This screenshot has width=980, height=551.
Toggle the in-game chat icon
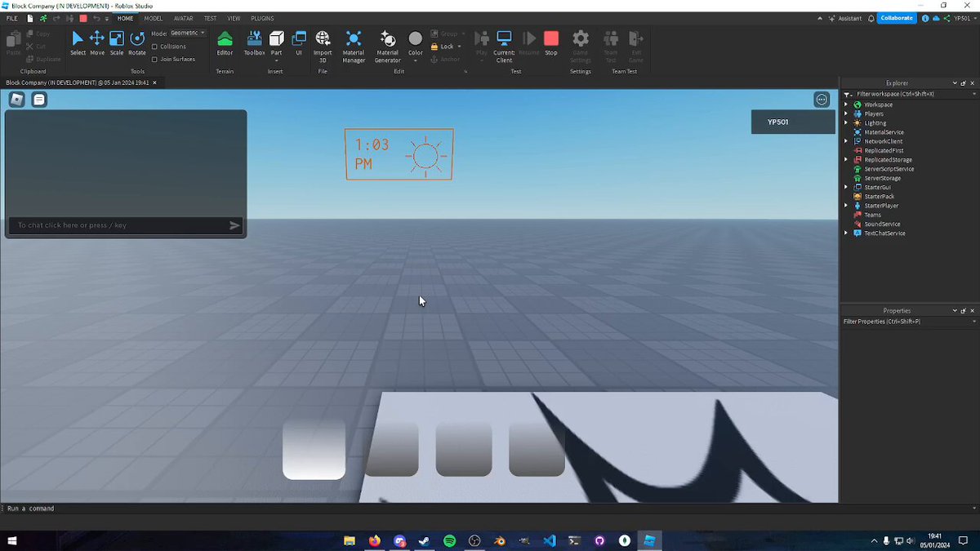tap(39, 100)
